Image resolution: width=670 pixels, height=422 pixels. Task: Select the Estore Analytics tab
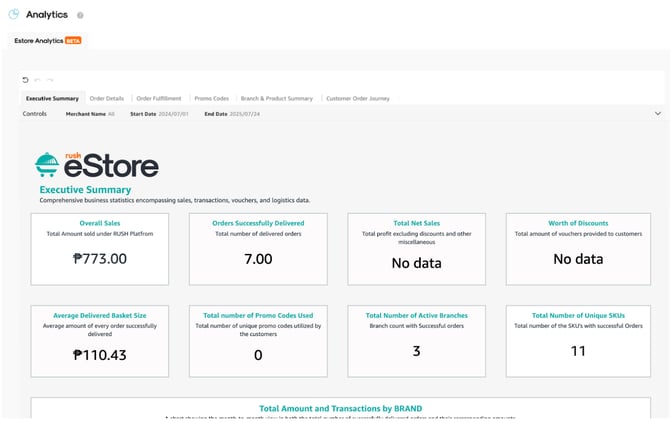point(48,41)
